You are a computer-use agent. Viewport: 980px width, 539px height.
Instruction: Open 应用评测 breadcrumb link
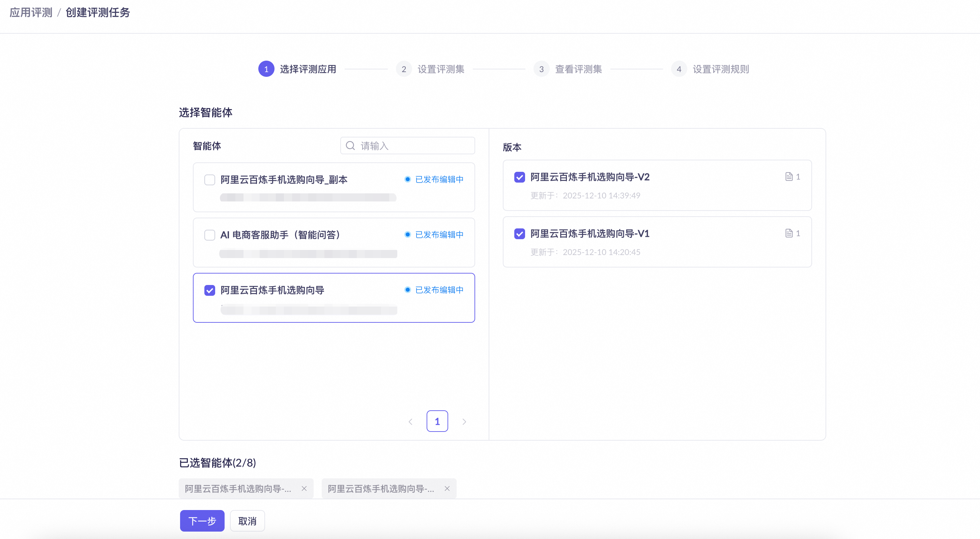point(31,12)
